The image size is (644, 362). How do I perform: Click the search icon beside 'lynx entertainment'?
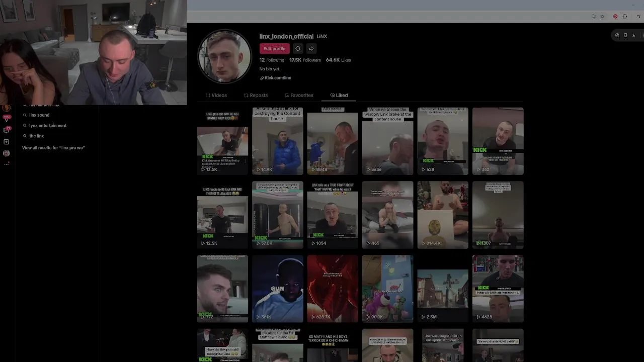coord(25,126)
